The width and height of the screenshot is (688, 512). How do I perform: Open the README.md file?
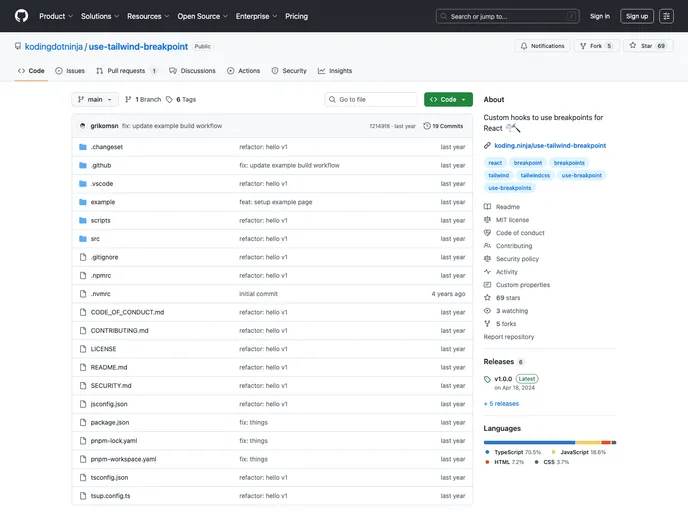(109, 368)
